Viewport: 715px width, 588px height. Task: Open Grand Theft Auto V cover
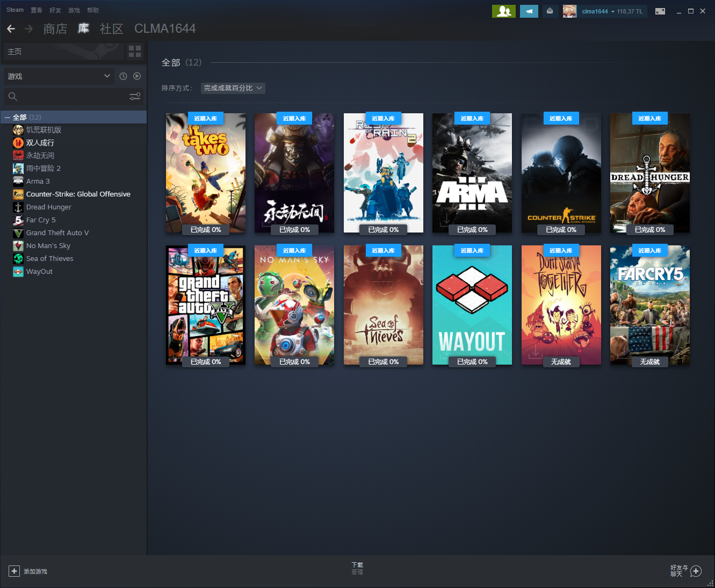206,305
